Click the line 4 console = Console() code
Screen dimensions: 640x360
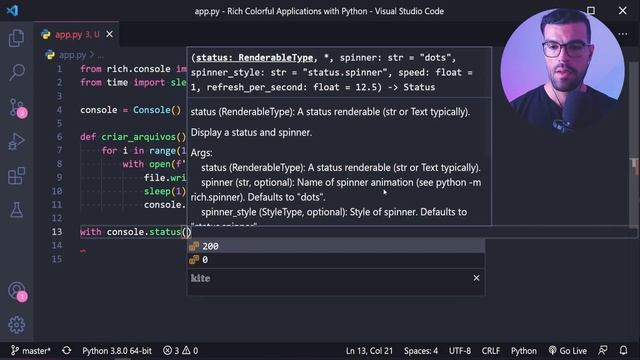(130, 110)
